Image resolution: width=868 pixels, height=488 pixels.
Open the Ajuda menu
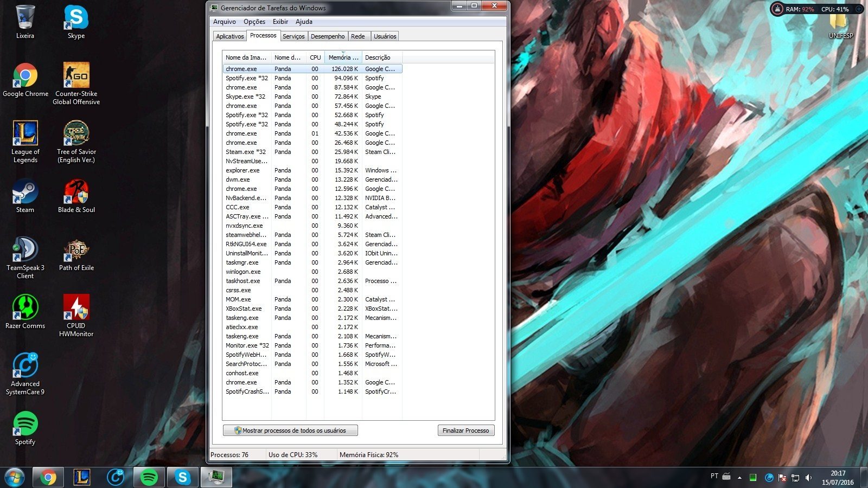point(304,22)
